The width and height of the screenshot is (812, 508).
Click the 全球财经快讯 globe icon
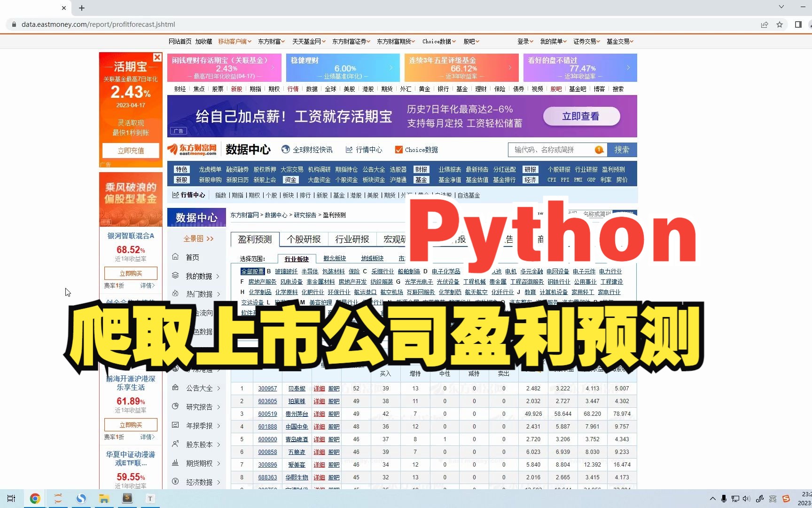pyautogui.click(x=285, y=150)
